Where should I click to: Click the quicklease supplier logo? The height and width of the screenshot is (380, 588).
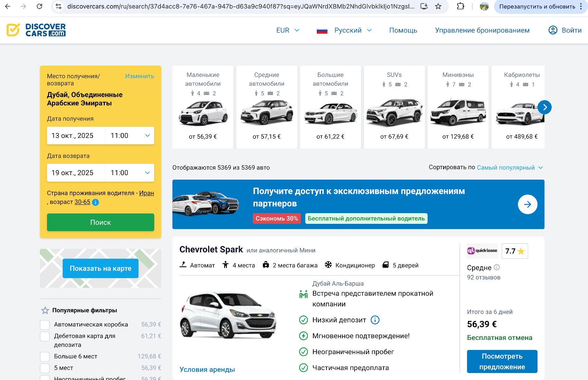coord(482,251)
